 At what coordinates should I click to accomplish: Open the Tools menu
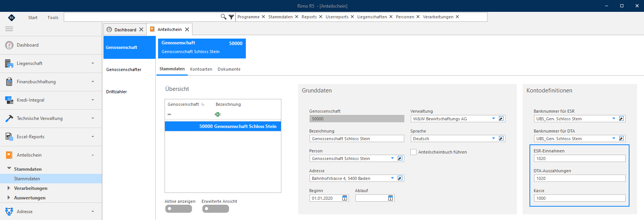coord(53,18)
